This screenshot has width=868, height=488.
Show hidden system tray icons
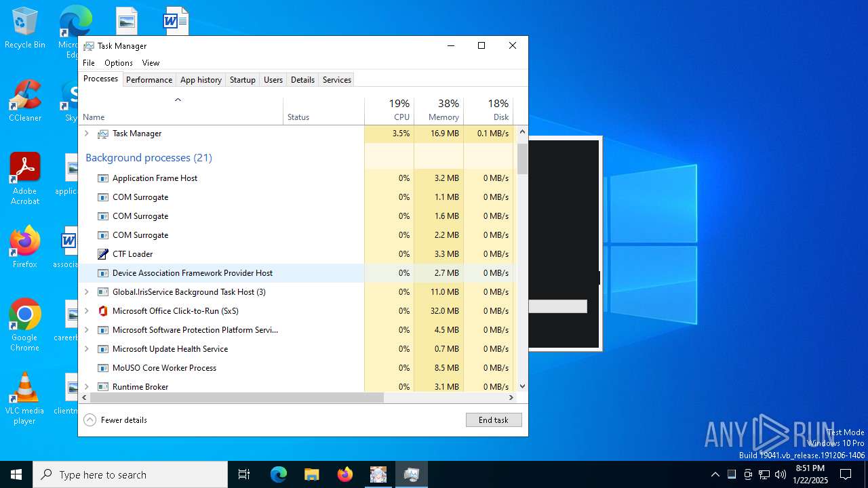click(x=715, y=474)
